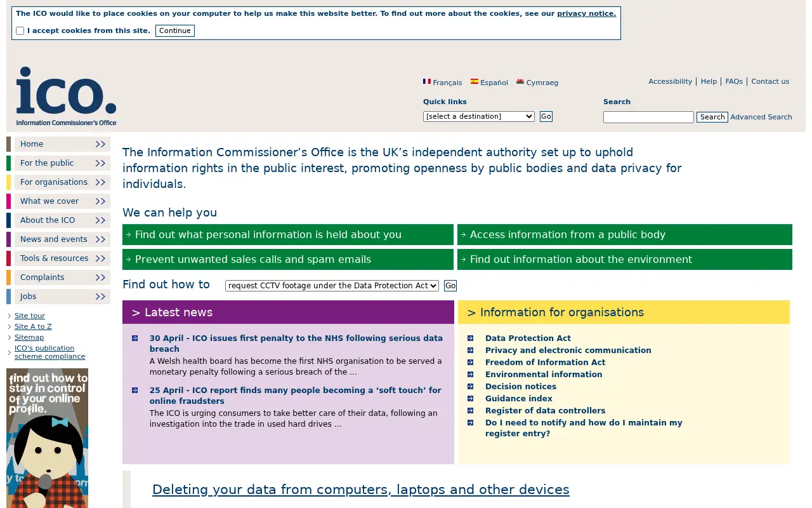This screenshot has height=508, width=812.
Task: Click 'Find out information about the environment'
Action: [x=625, y=259]
